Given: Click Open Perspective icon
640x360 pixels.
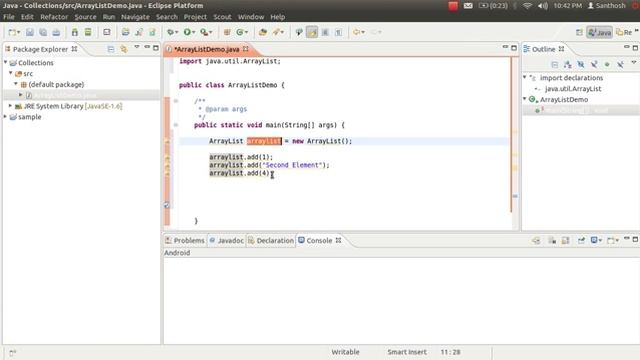Looking at the screenshot, I should 579,32.
